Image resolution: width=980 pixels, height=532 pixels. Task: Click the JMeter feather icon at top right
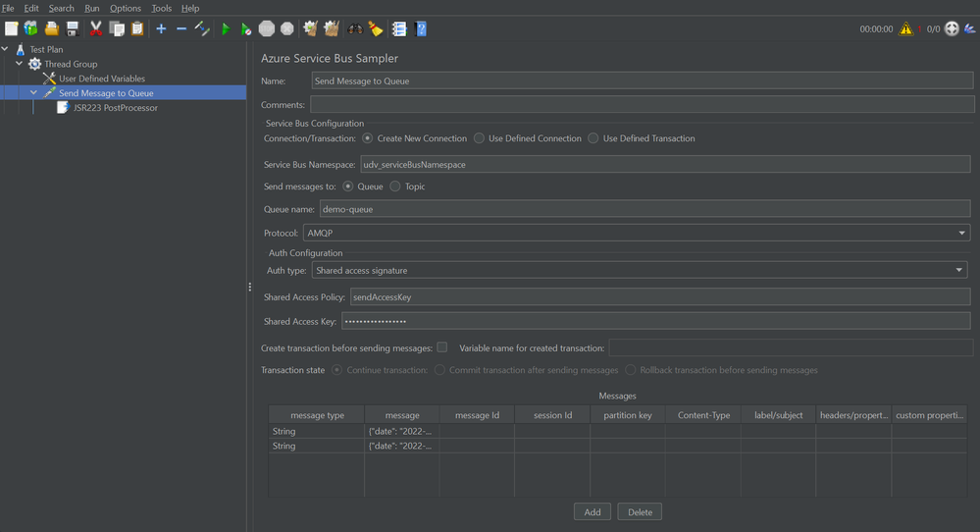coord(970,28)
